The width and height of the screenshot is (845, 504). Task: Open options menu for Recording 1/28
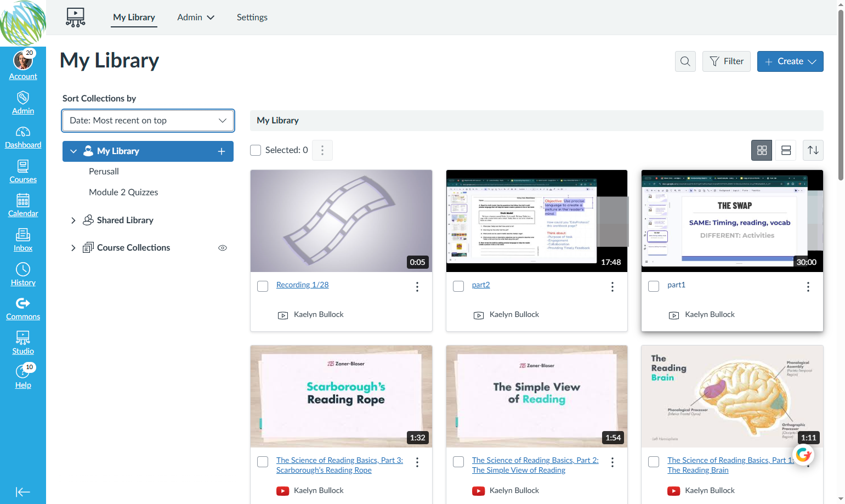[x=417, y=287]
